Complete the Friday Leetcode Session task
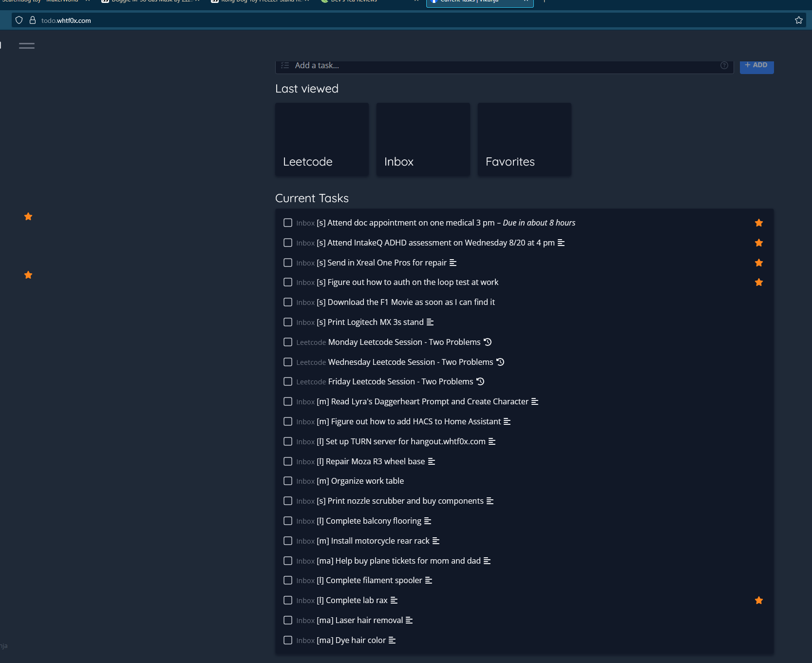 coord(288,382)
